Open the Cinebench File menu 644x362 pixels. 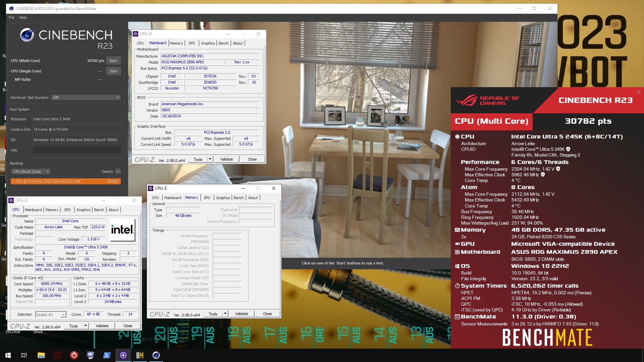coord(11,17)
